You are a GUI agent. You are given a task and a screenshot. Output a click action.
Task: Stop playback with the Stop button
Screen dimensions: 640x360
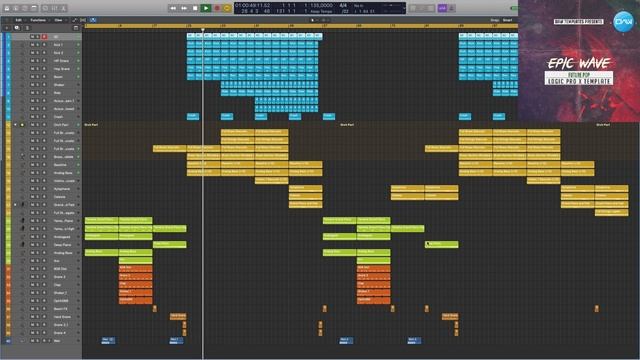[x=195, y=8]
